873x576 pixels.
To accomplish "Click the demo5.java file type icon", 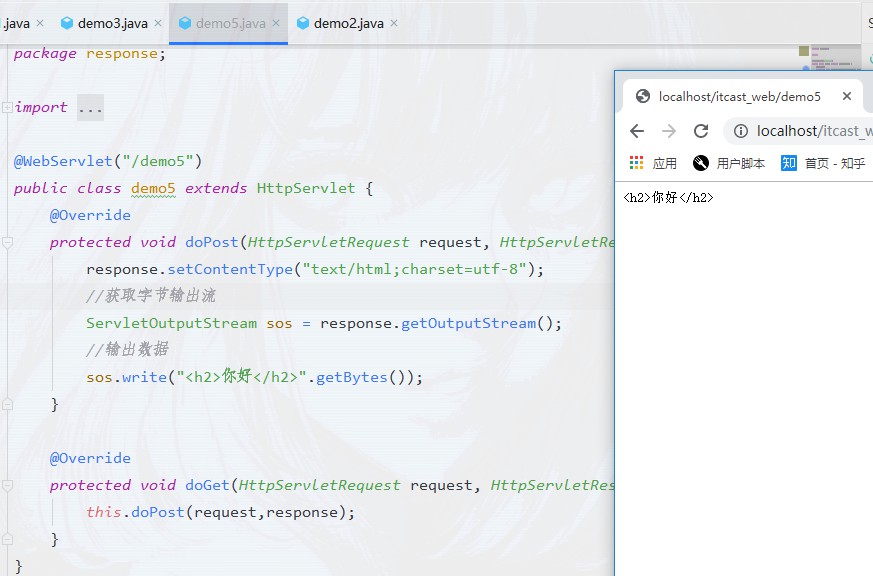I will (x=185, y=23).
